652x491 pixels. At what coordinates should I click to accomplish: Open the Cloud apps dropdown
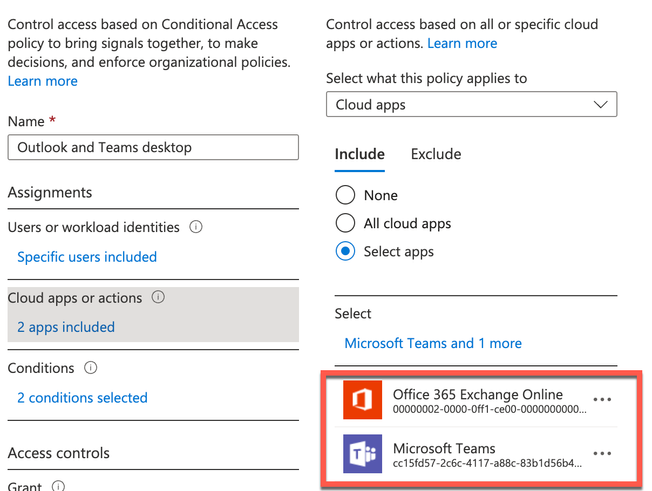(471, 104)
